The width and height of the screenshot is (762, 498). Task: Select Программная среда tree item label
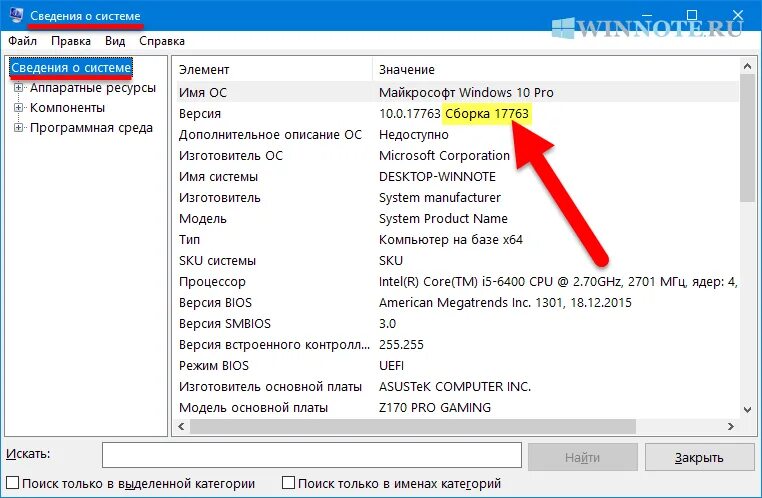(x=91, y=128)
